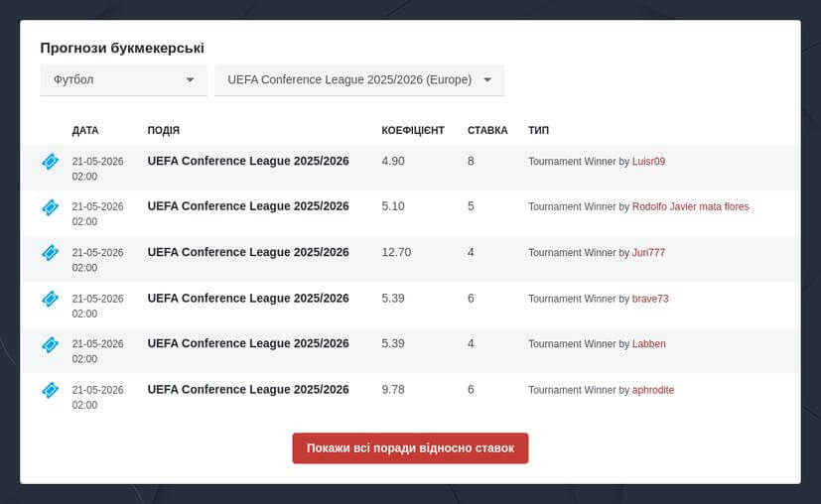This screenshot has width=821, height=504.
Task: Click the ticket icon in the Rodolfo Javier row
Action: point(50,206)
